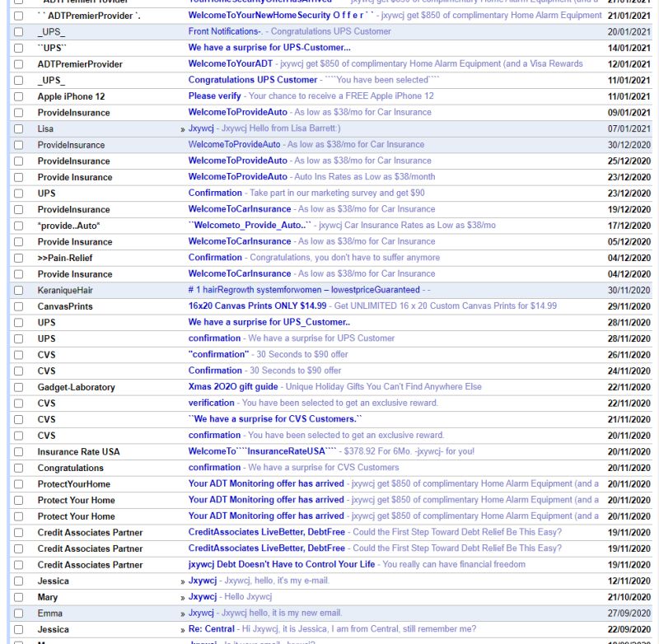Click the date 17/12/2020 on the provide..Auto email
Viewport: 659px width, 644px height.
coord(629,226)
